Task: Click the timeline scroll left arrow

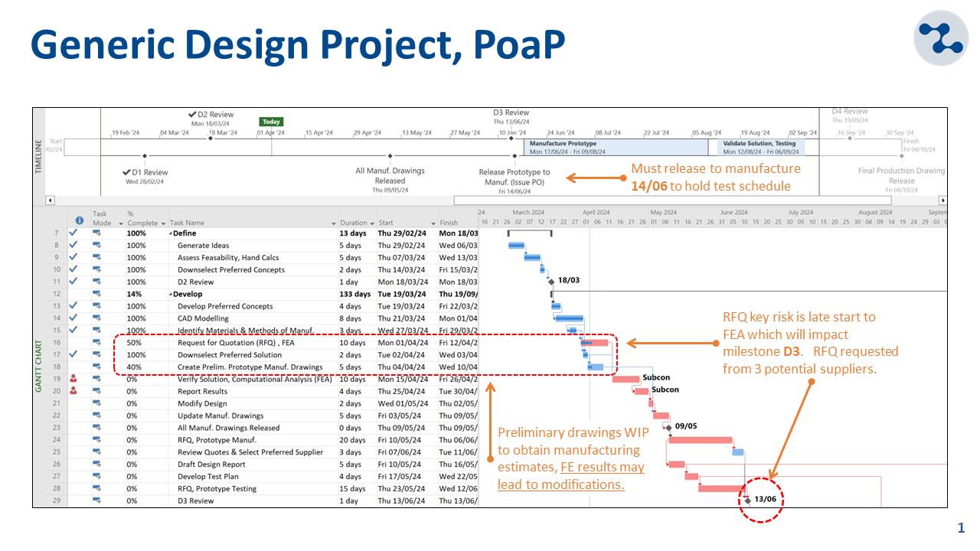Action: click(51, 201)
